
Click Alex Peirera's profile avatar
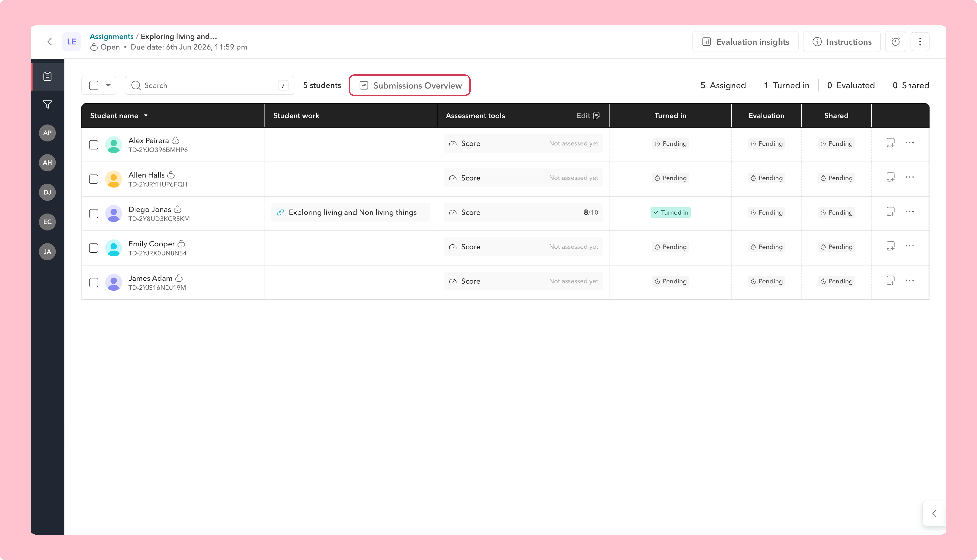point(114,145)
